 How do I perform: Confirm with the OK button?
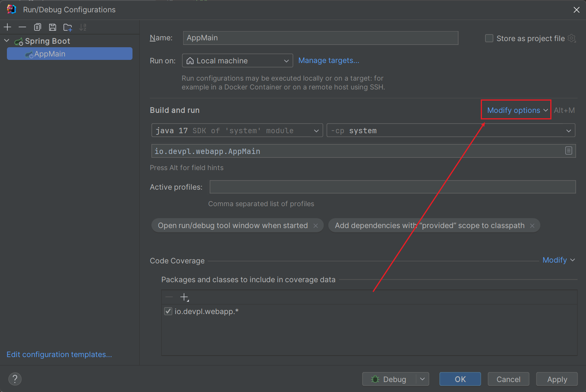click(x=460, y=379)
